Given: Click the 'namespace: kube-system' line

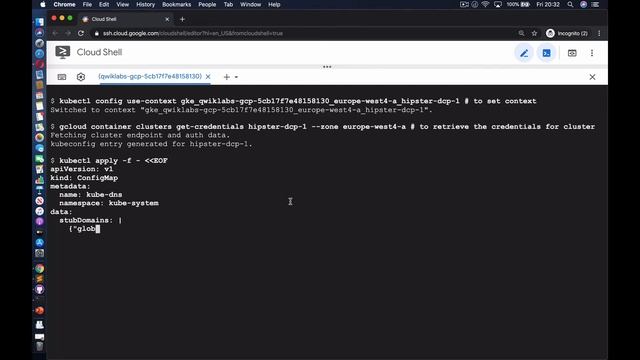Looking at the screenshot, I should (x=109, y=203).
